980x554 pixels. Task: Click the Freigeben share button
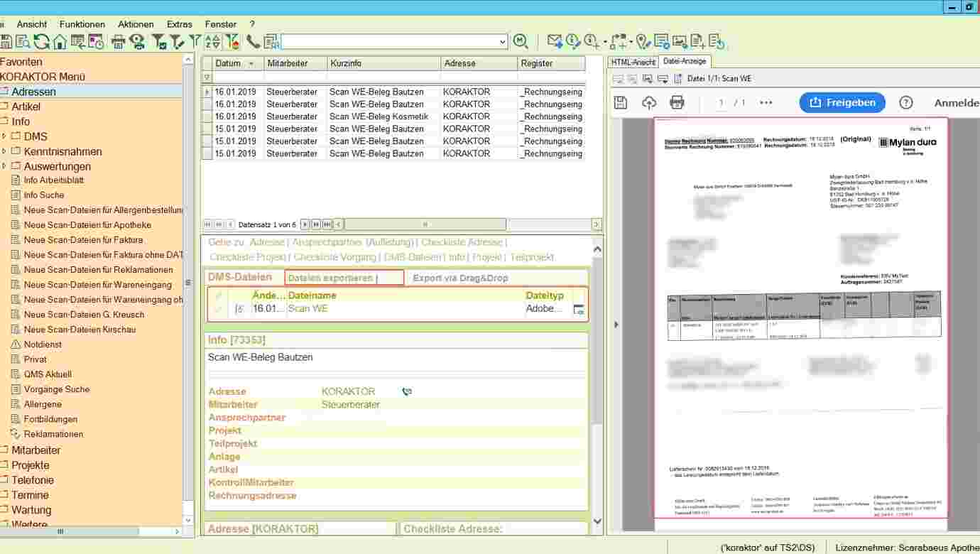pos(842,102)
